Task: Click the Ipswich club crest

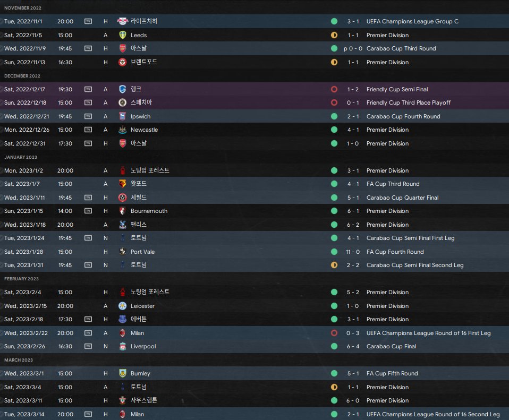Action: tap(122, 116)
